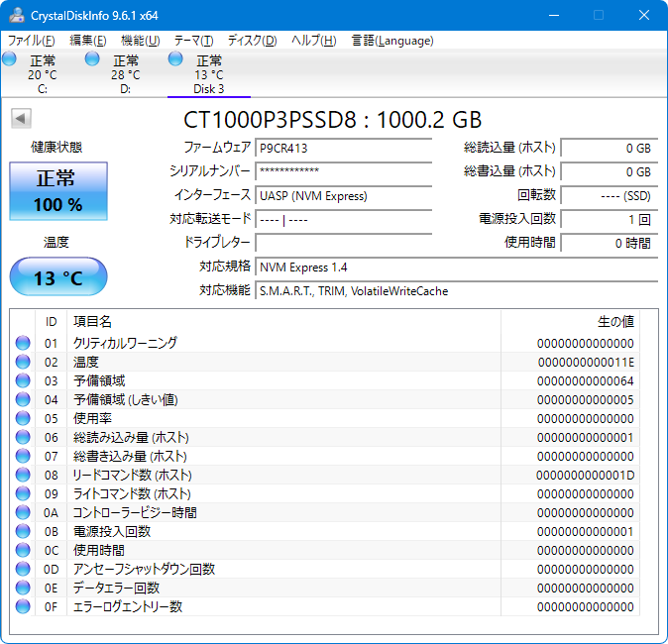This screenshot has height=644, width=668.
Task: Open the ファイル(F) menu
Action: click(31, 41)
